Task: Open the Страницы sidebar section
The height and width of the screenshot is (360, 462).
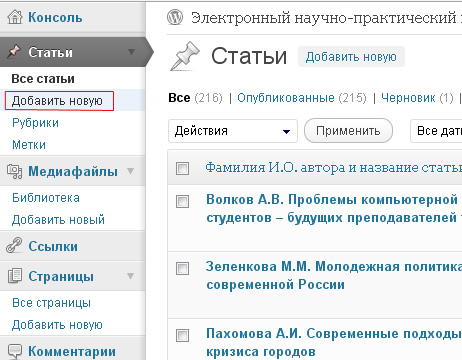Action: click(x=61, y=276)
